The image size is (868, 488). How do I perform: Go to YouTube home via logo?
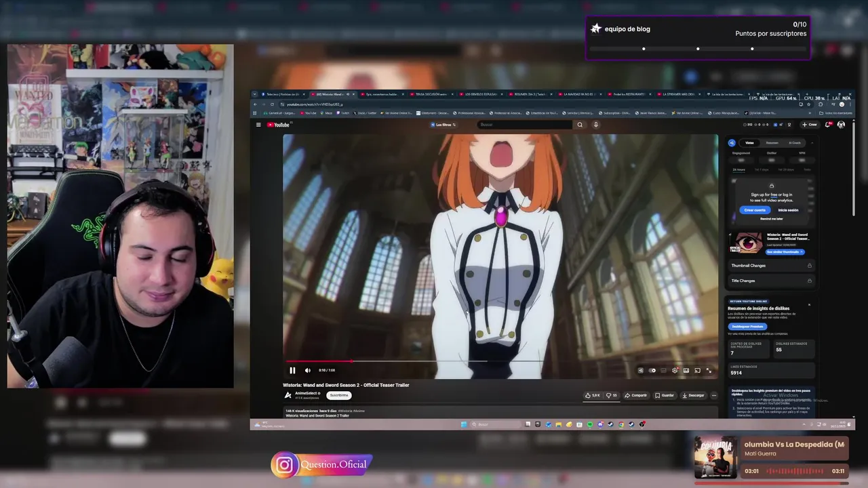(x=278, y=125)
